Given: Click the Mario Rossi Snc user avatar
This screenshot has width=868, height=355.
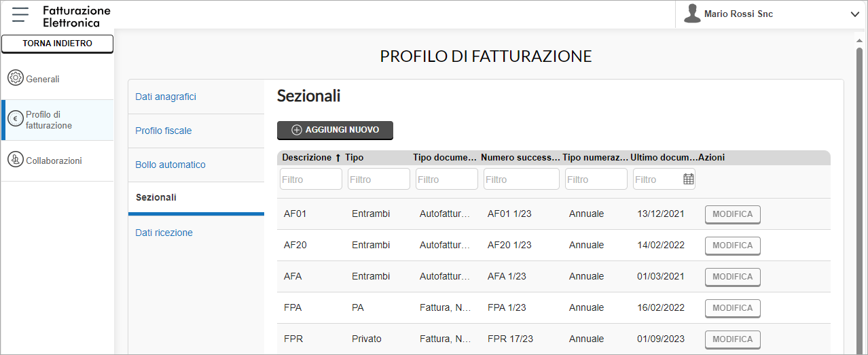Looking at the screenshot, I should tap(692, 14).
